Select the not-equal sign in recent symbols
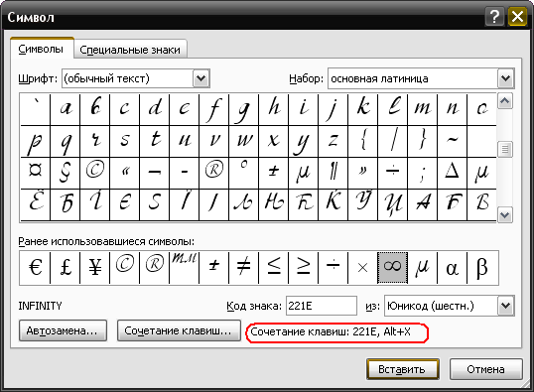Screen dimensions: 534x392 (x=243, y=268)
